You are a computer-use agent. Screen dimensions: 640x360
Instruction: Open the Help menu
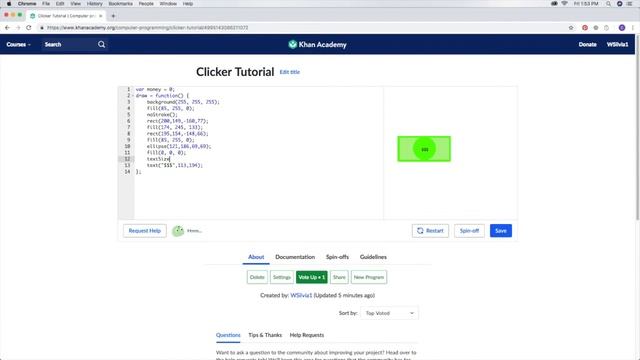pyautogui.click(x=188, y=4)
